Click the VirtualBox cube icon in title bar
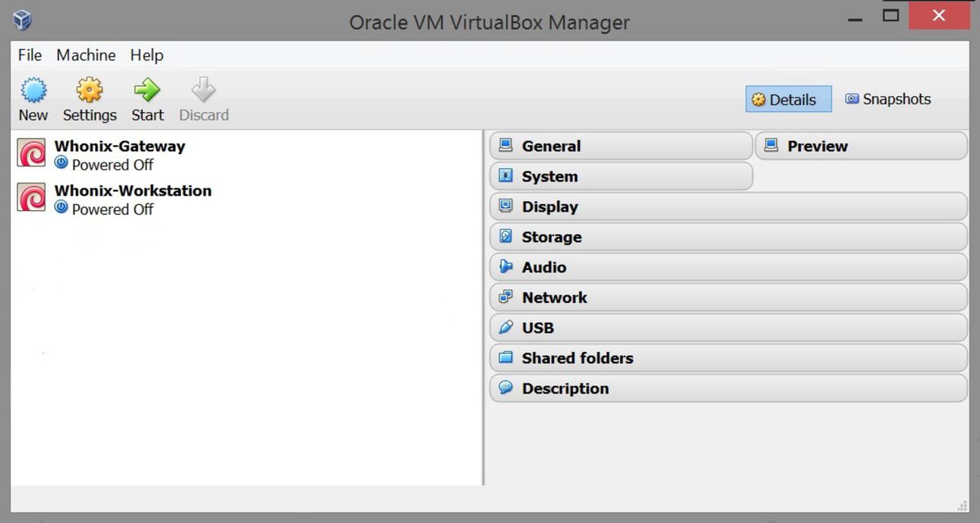The width and height of the screenshot is (980, 523). [22, 20]
